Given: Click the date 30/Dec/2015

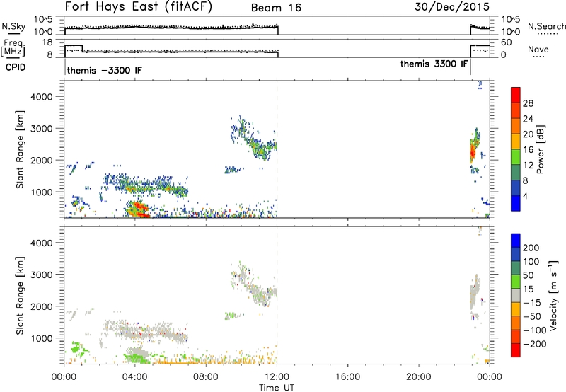Looking at the screenshot, I should point(452,7).
